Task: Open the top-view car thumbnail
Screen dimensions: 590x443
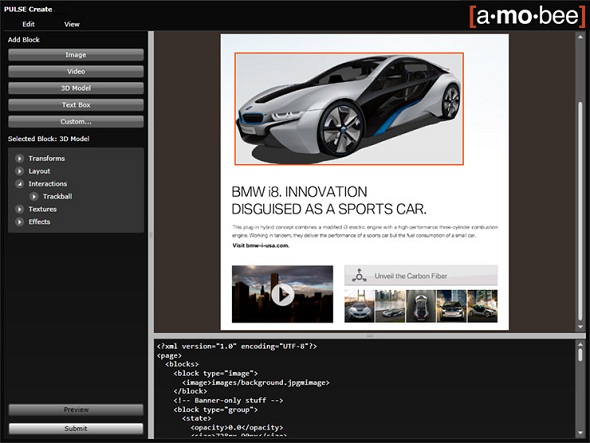Action: 421,306
